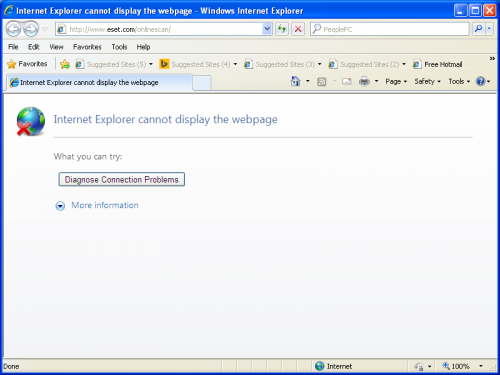Go back with the Back arrow button
Screen dimensions: 500x375
click(13, 29)
